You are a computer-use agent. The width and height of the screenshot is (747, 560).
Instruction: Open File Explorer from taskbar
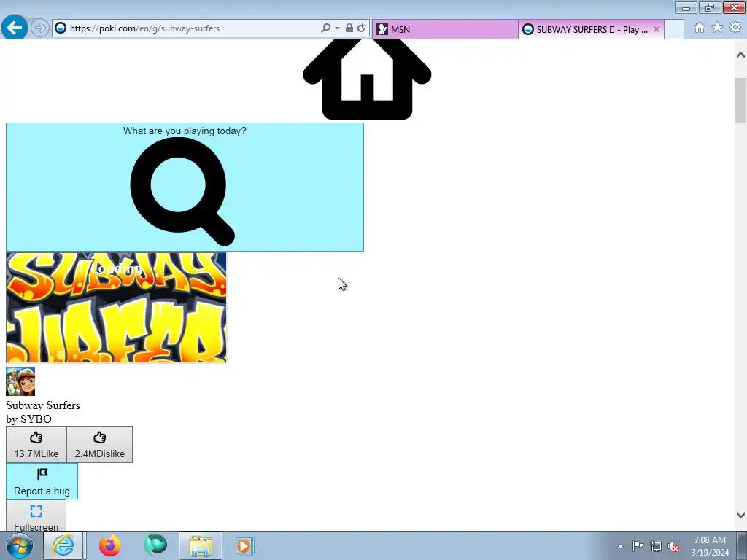point(201,545)
